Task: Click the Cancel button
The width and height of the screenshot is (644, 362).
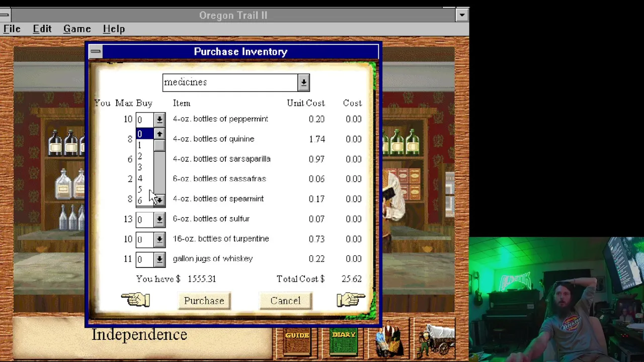Action: [x=285, y=301]
